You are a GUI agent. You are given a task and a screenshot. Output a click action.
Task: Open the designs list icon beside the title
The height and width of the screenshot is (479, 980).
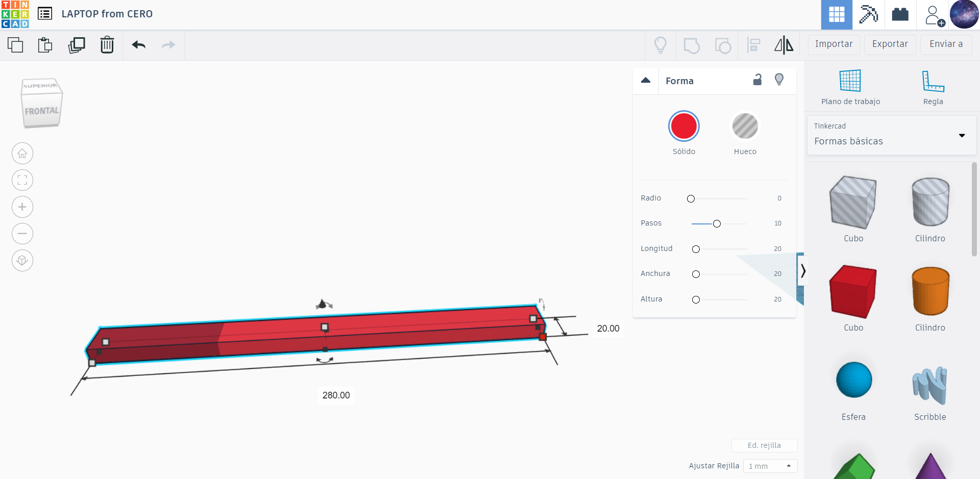[45, 14]
